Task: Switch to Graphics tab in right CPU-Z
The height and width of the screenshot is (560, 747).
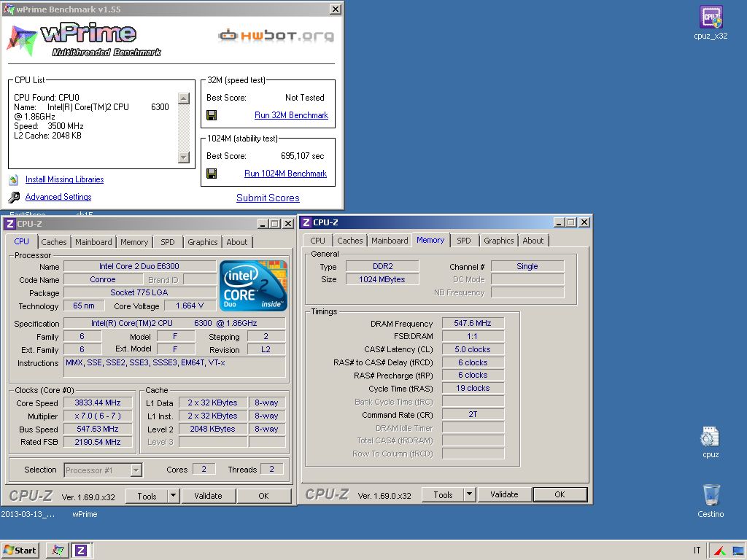Action: tap(499, 241)
